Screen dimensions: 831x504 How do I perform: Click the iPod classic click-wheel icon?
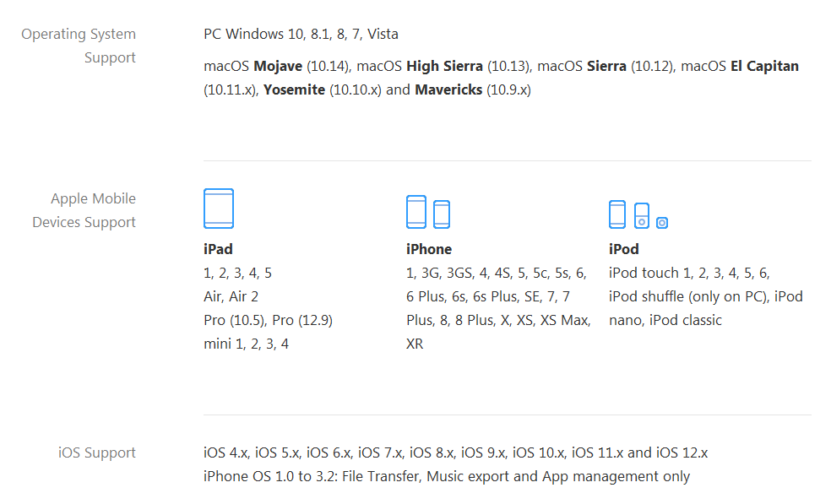(642, 215)
